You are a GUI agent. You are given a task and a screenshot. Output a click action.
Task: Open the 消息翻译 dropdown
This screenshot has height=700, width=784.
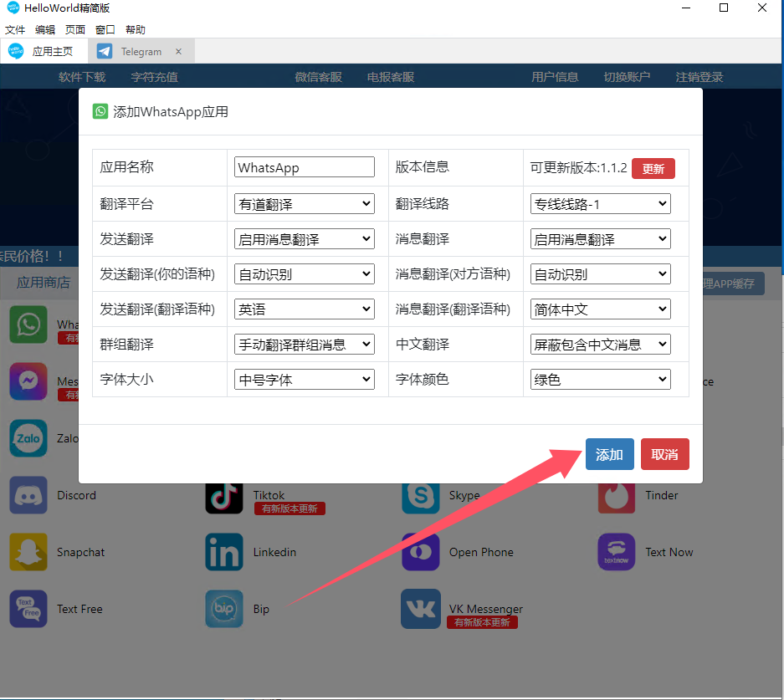[600, 239]
